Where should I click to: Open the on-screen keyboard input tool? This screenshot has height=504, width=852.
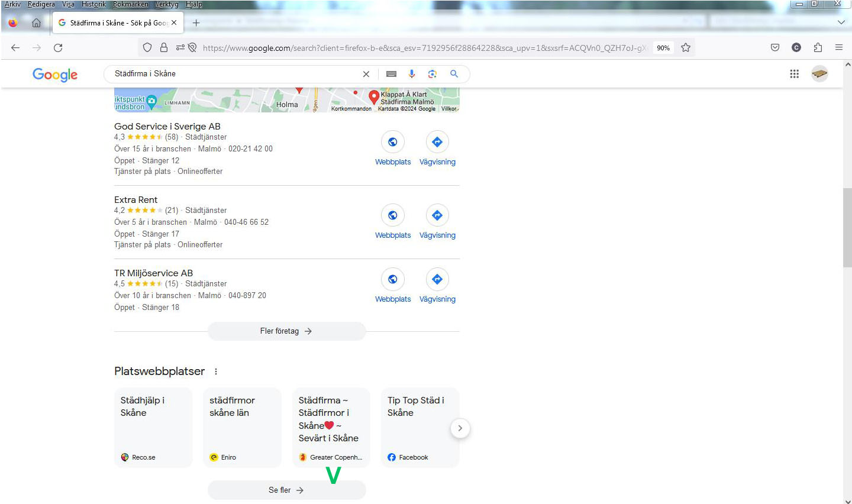[391, 74]
